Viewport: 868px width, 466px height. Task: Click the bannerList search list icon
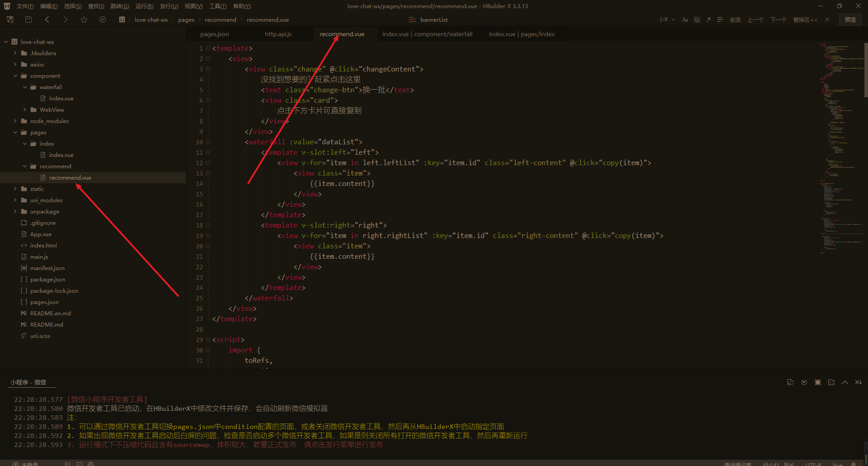tap(412, 19)
